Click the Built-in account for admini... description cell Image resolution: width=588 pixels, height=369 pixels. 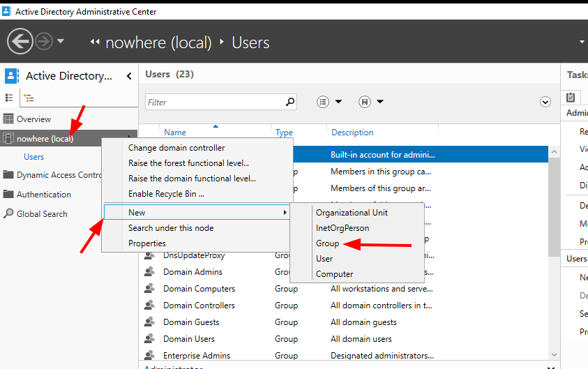[x=383, y=155]
